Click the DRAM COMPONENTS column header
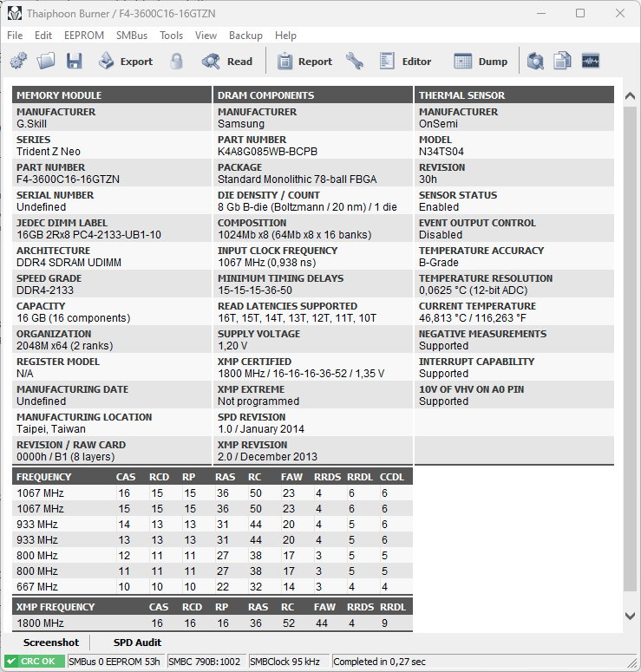Viewport: 641px width, 672px height. click(x=313, y=95)
